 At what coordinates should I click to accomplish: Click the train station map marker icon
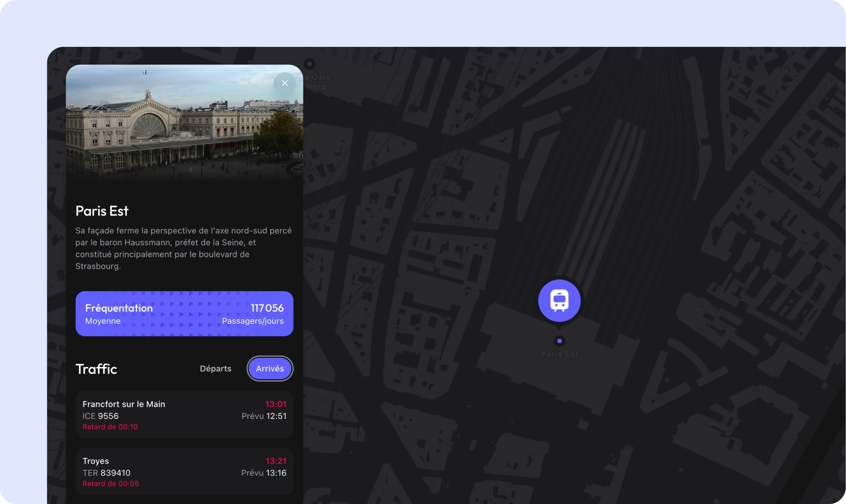tap(559, 301)
